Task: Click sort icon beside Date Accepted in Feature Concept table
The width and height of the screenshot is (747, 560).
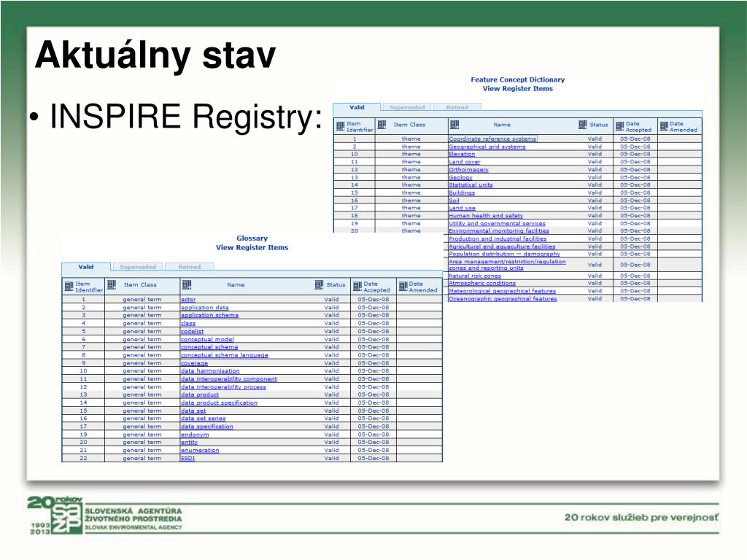Action: (619, 126)
